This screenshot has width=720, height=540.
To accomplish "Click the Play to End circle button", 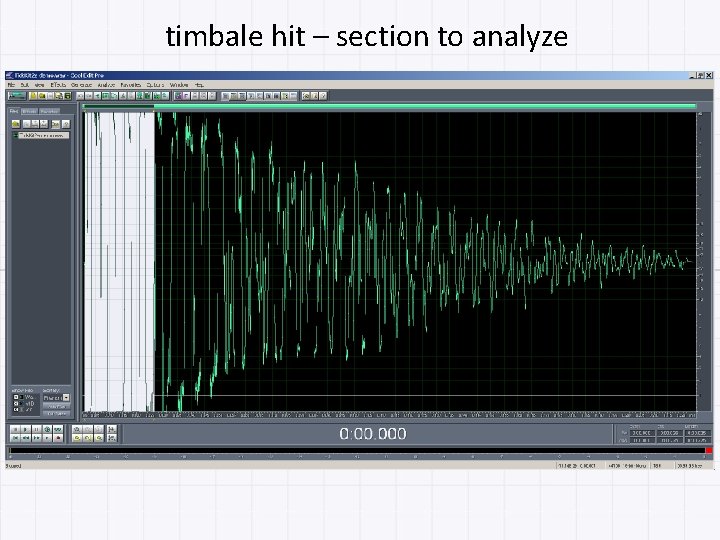I will click(x=47, y=429).
